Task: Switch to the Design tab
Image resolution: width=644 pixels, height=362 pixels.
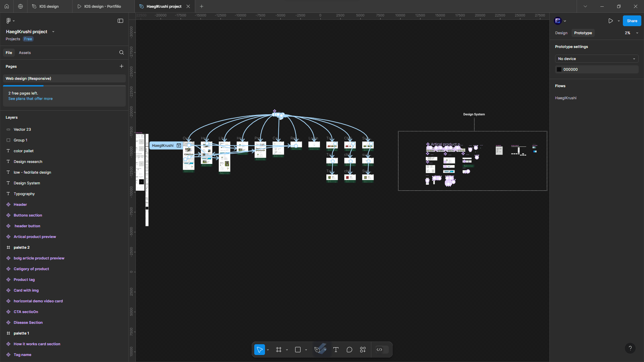Action: tap(561, 33)
